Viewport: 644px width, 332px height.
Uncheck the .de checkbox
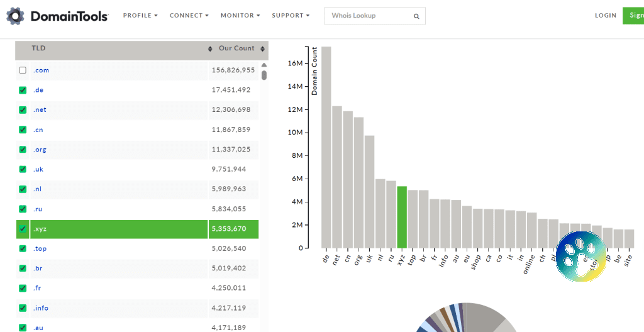pos(23,90)
